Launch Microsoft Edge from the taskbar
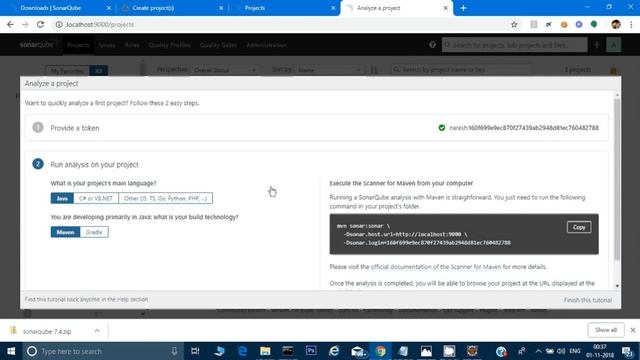This screenshot has width=640, height=360. coord(242,351)
